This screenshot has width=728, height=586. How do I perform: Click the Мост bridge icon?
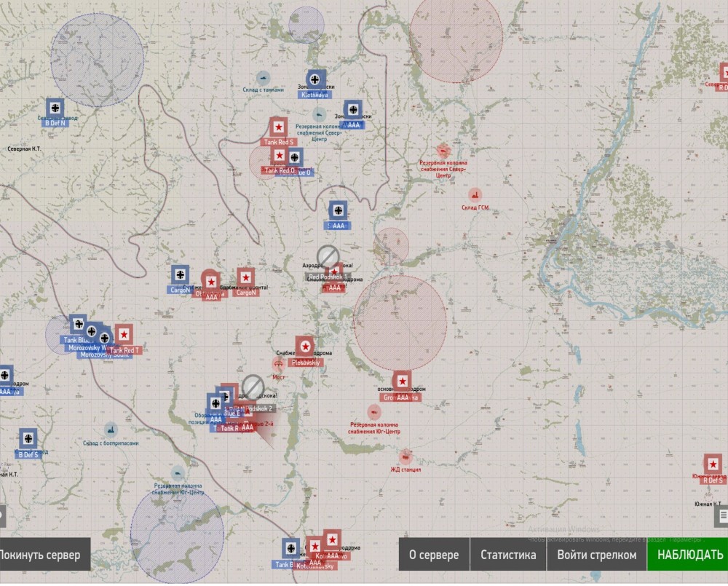coord(278,364)
